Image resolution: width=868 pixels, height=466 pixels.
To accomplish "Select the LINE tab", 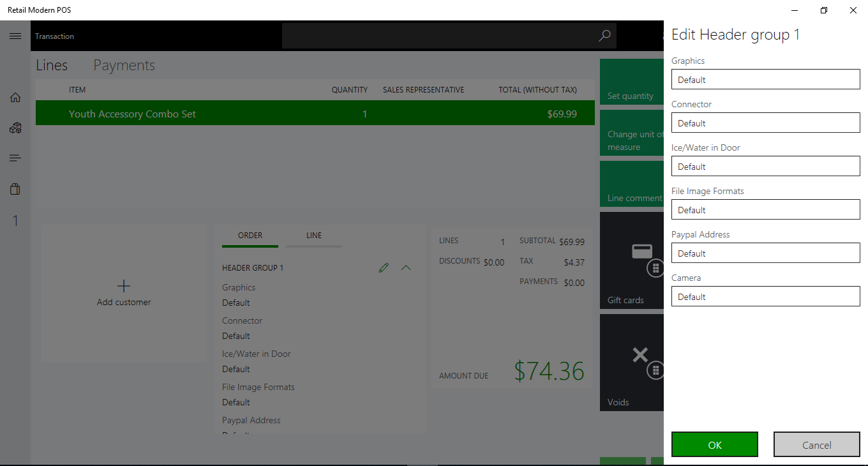I will (x=314, y=236).
